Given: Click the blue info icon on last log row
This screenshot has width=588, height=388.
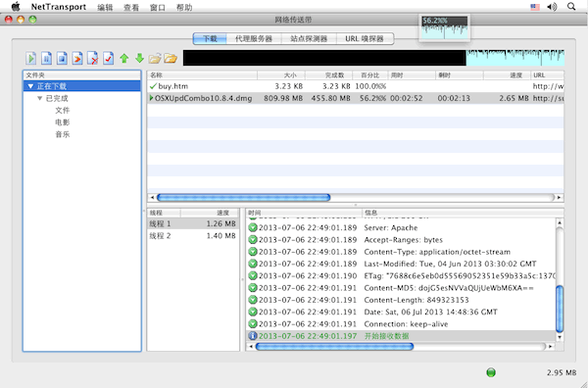Looking at the screenshot, I should pos(253,335).
